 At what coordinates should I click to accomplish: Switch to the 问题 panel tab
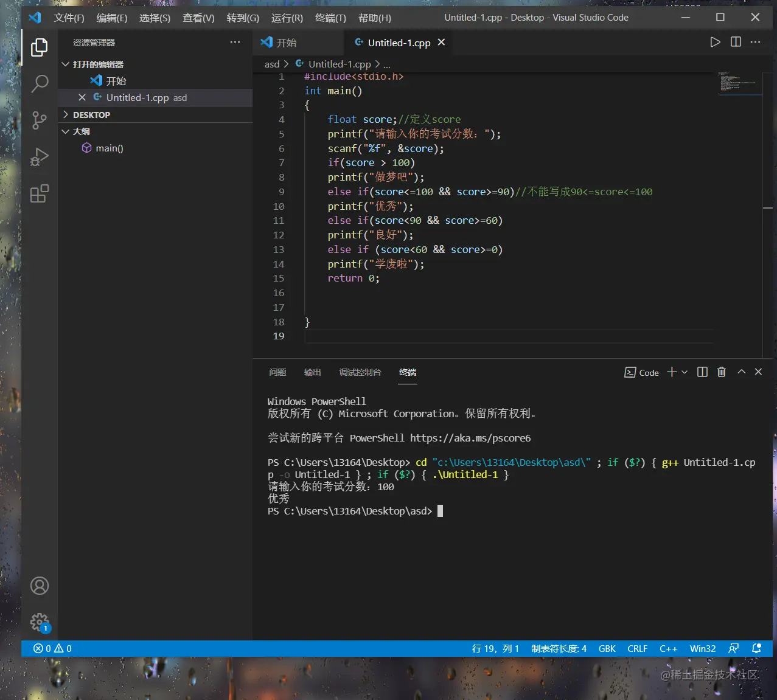[277, 372]
